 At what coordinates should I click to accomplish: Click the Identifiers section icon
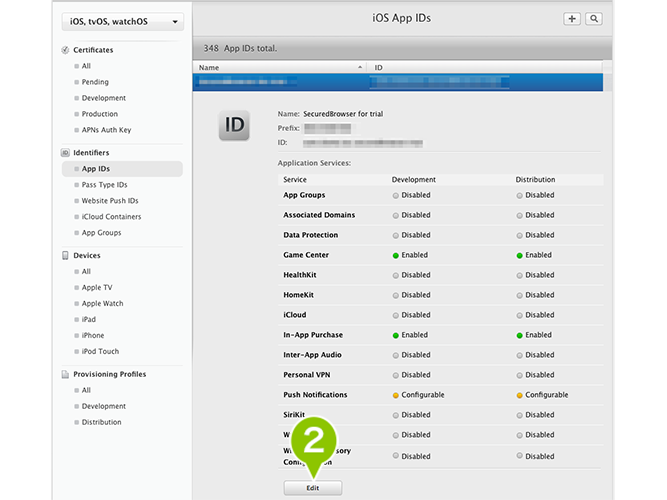click(65, 152)
